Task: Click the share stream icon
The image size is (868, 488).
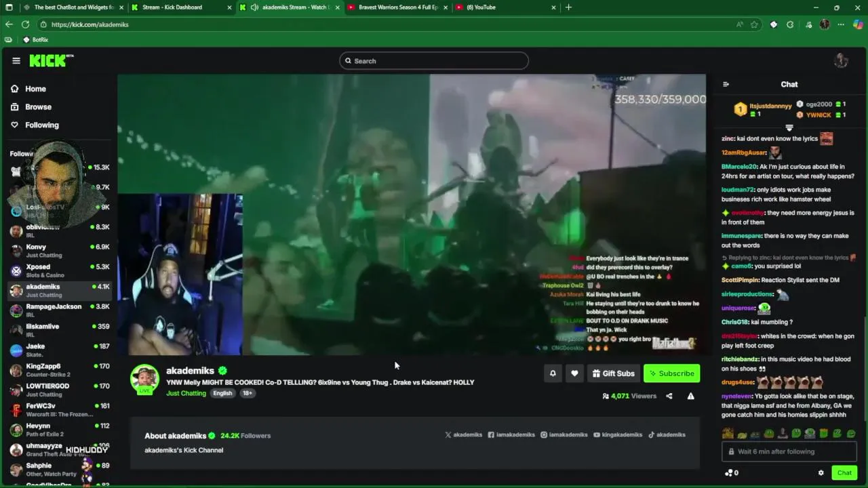Action: click(x=669, y=396)
